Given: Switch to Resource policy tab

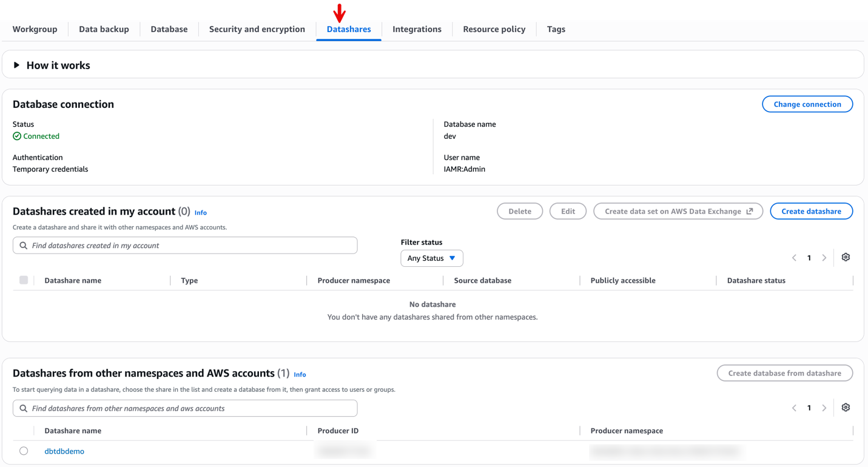Looking at the screenshot, I should click(494, 29).
